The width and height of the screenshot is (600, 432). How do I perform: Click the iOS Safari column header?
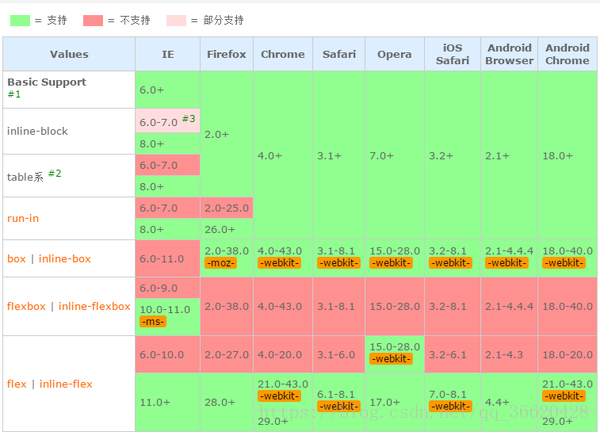tap(452, 54)
